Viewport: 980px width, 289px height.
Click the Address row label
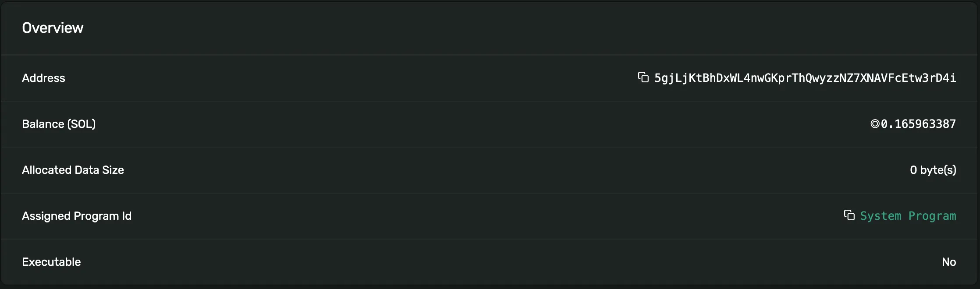(43, 78)
